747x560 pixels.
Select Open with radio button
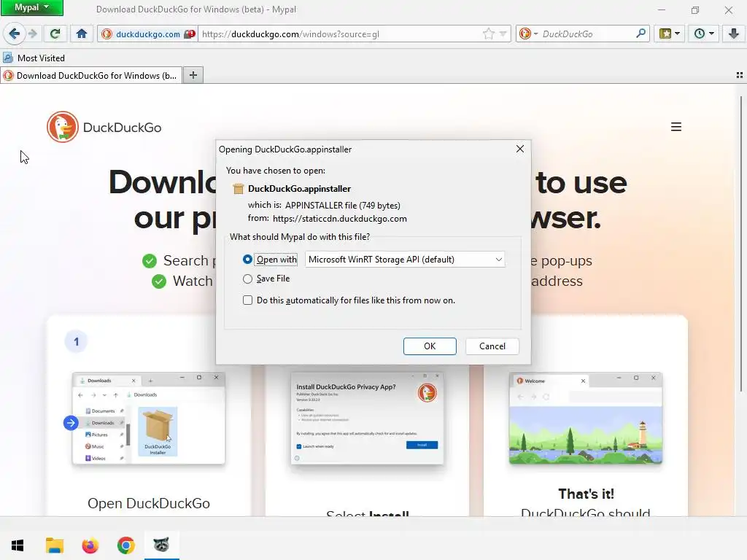click(247, 260)
